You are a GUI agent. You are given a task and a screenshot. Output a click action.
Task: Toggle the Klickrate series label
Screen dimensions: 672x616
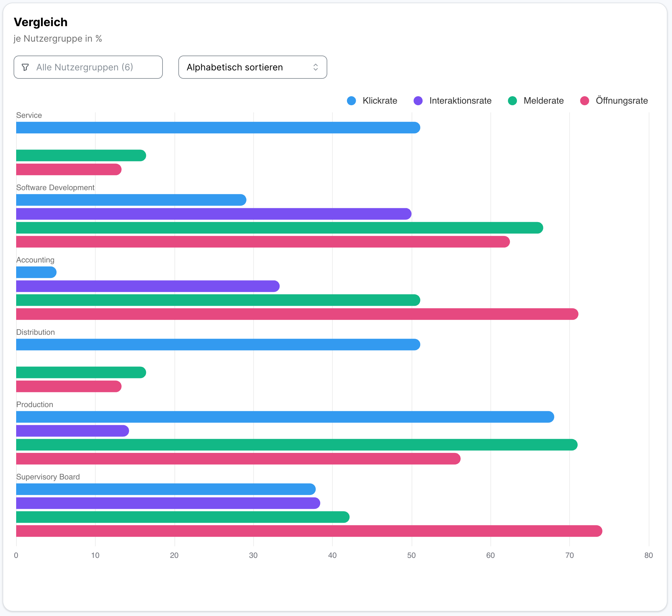(380, 101)
